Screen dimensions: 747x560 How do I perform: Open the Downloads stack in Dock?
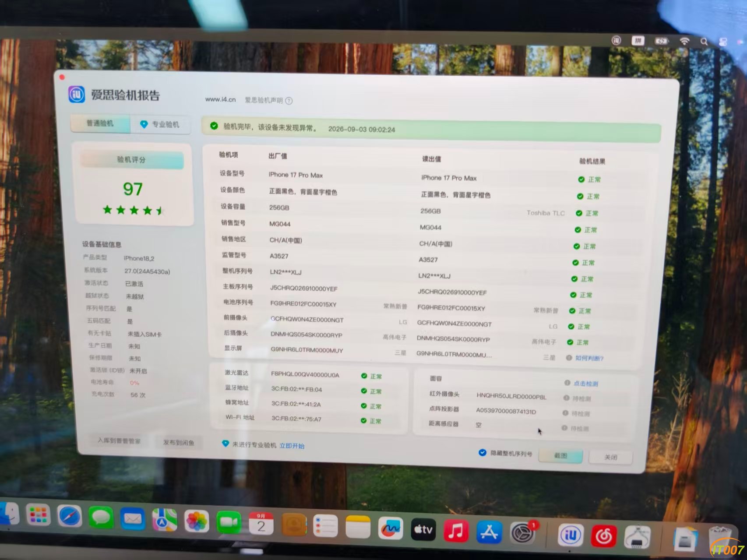point(685,539)
